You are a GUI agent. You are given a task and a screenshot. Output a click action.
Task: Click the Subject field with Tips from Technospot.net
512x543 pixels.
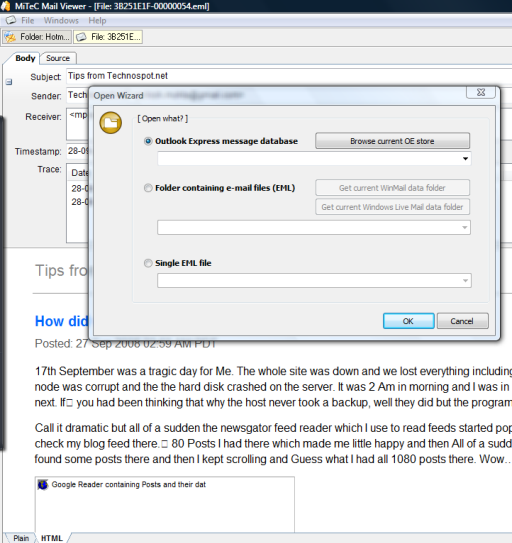[x=289, y=76]
